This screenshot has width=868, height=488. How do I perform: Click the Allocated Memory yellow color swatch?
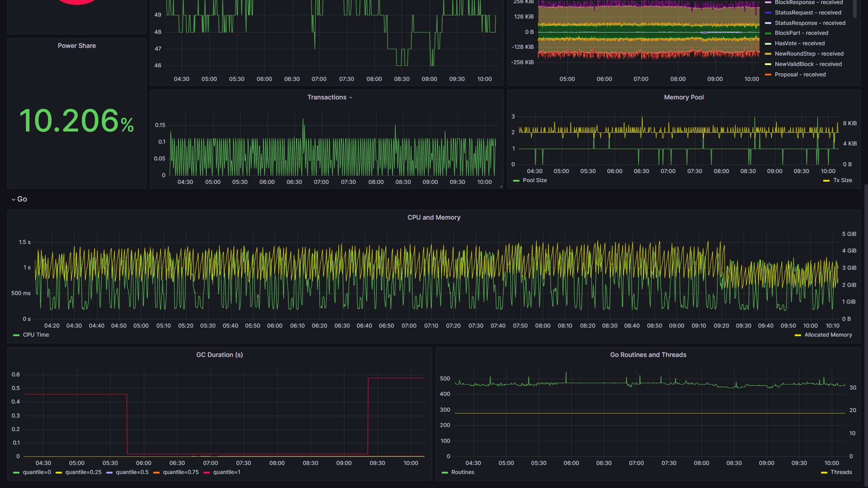coord(797,335)
